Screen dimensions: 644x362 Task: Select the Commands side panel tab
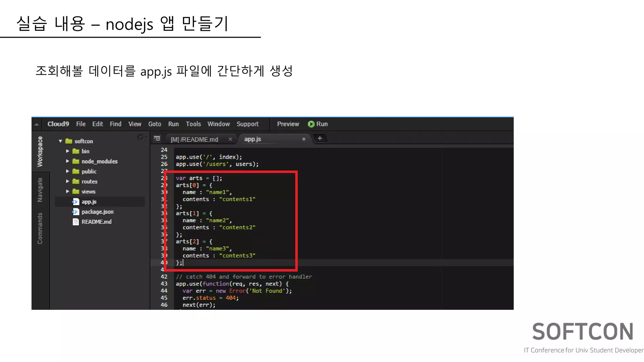(x=40, y=228)
